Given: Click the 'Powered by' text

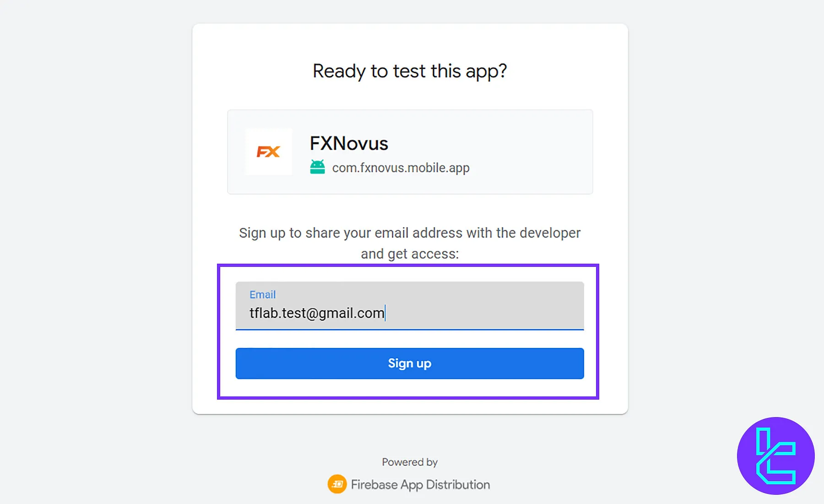Looking at the screenshot, I should tap(410, 462).
